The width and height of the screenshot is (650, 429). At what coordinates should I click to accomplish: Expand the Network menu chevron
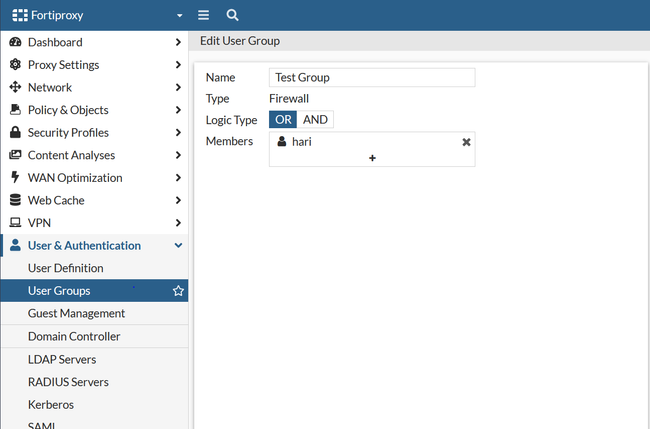point(178,88)
